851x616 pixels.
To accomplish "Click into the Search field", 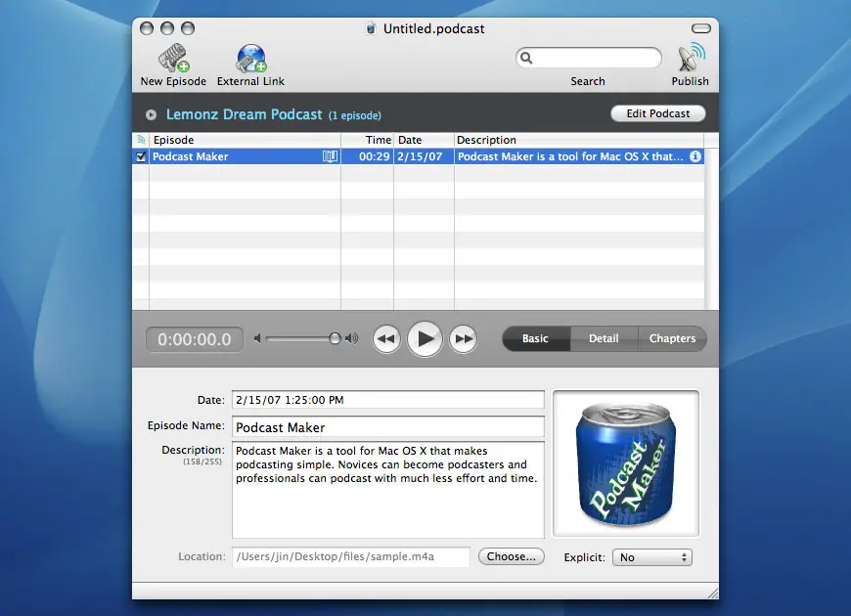I will 589,58.
